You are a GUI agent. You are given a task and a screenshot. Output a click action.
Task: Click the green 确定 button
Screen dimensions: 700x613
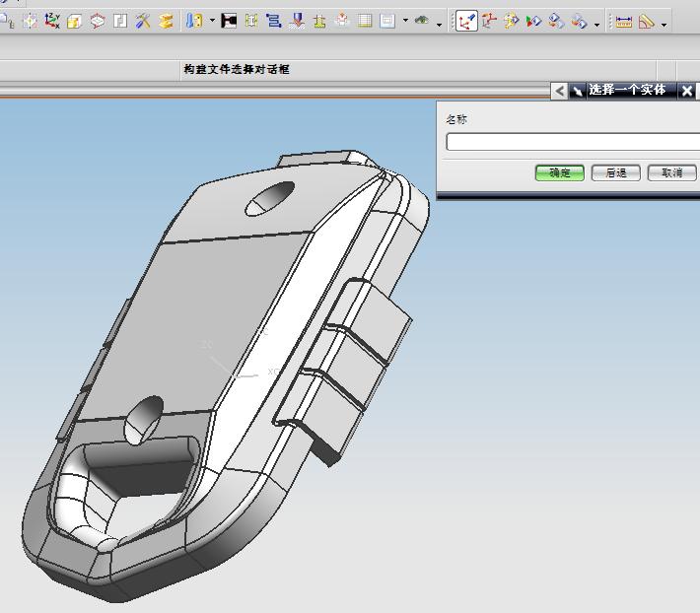pyautogui.click(x=560, y=172)
